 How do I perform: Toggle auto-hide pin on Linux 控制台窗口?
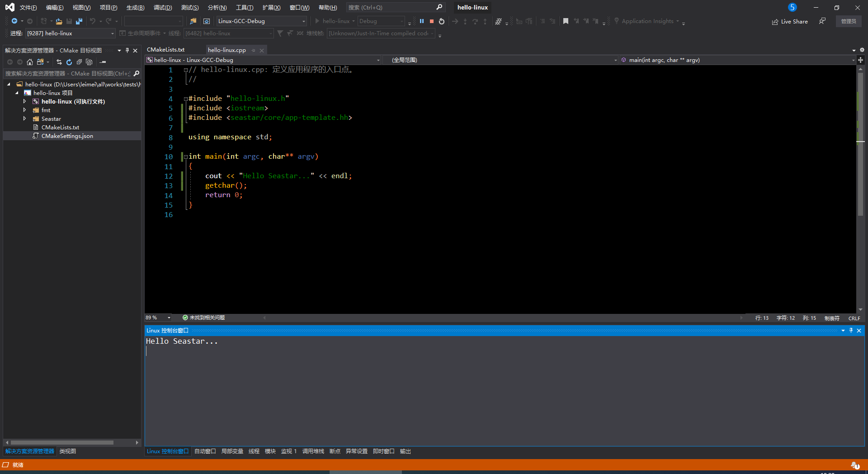850,331
